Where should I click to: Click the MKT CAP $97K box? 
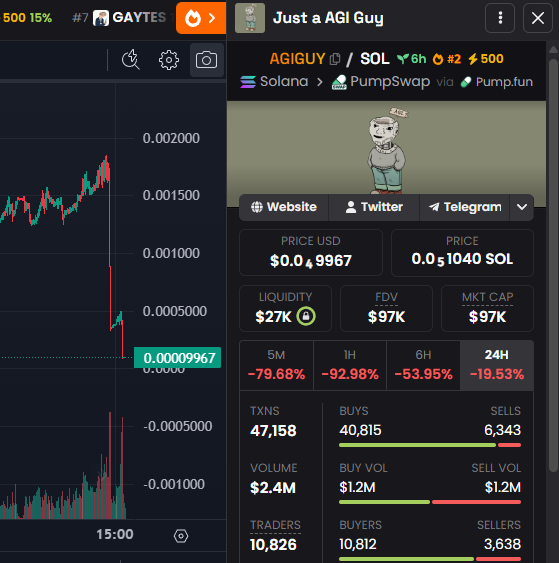pyautogui.click(x=487, y=308)
